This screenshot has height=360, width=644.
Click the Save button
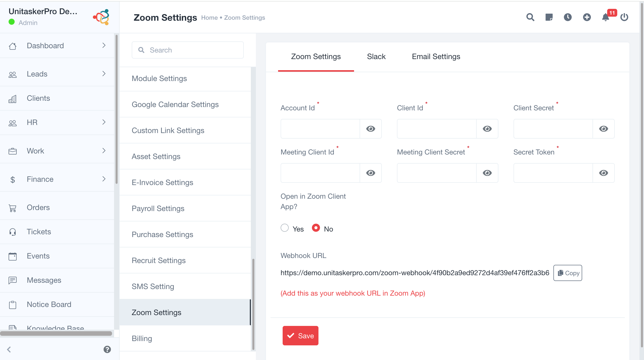point(300,336)
